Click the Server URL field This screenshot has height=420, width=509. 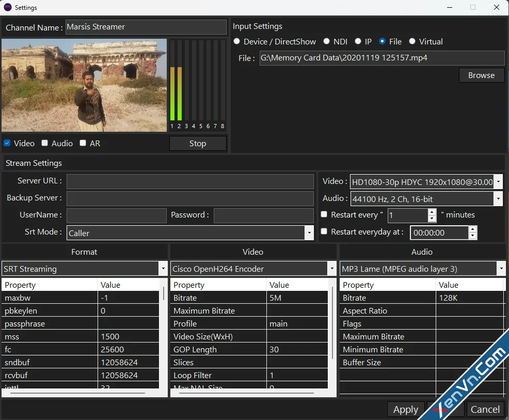(190, 181)
